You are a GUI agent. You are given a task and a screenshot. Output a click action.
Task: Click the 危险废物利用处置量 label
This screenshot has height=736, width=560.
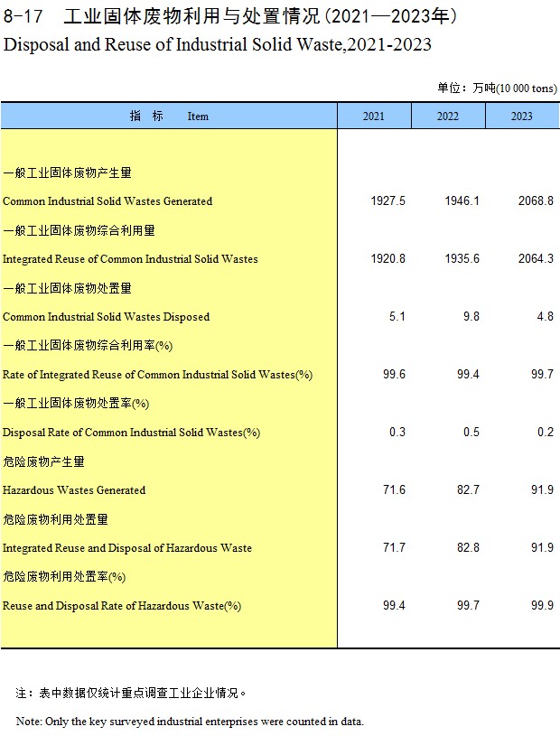click(x=55, y=519)
